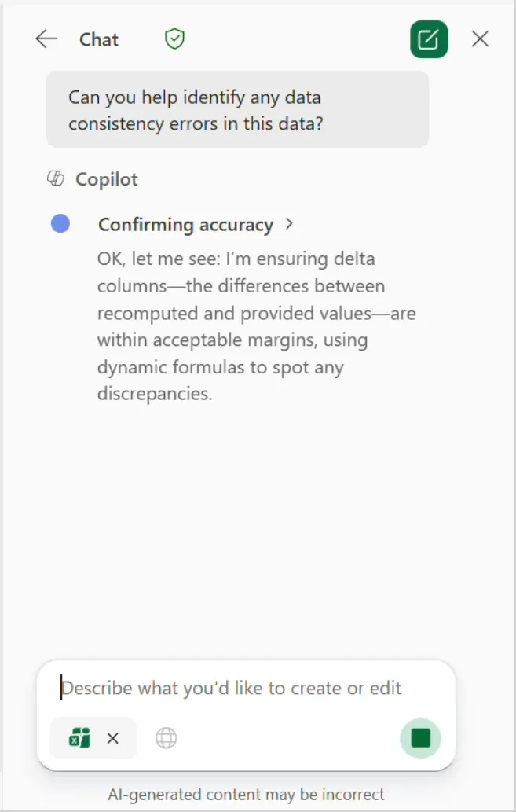Expand the Confirming accuracy chevron

[x=289, y=224]
